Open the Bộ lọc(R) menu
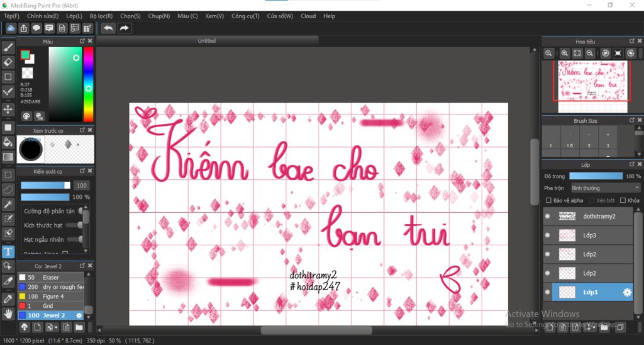This screenshot has width=644, height=345. click(x=101, y=16)
